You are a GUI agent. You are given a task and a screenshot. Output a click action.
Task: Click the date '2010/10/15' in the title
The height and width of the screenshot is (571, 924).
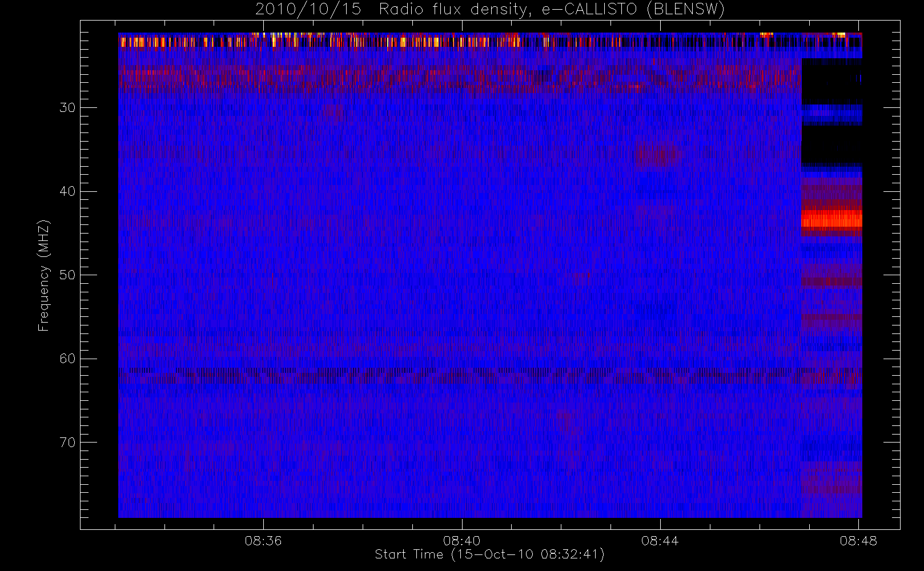pyautogui.click(x=308, y=9)
